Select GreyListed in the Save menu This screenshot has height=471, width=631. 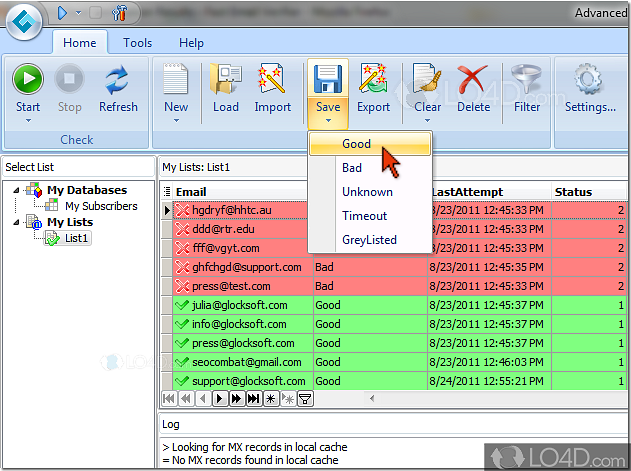point(369,240)
